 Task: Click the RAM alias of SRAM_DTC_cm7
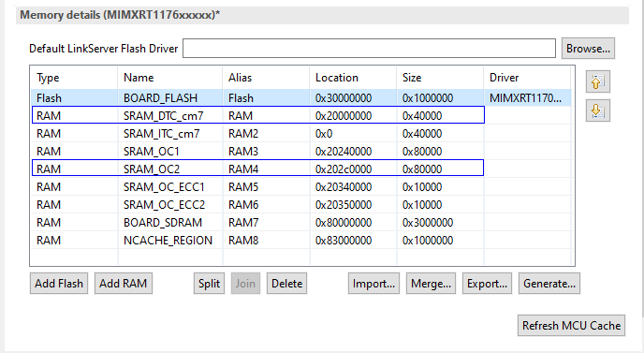pyautogui.click(x=241, y=116)
